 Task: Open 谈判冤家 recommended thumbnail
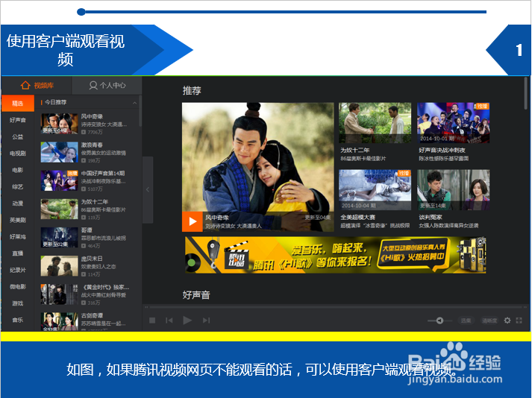coord(454,190)
